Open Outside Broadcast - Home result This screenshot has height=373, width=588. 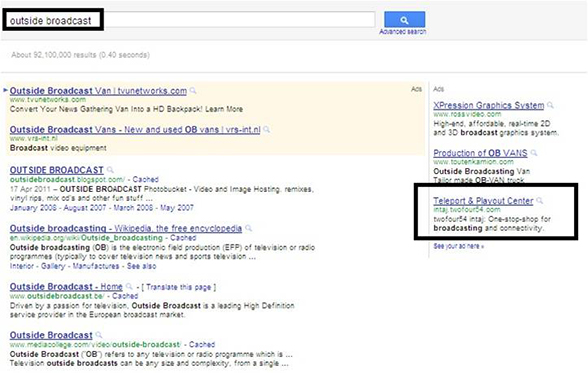tap(66, 287)
